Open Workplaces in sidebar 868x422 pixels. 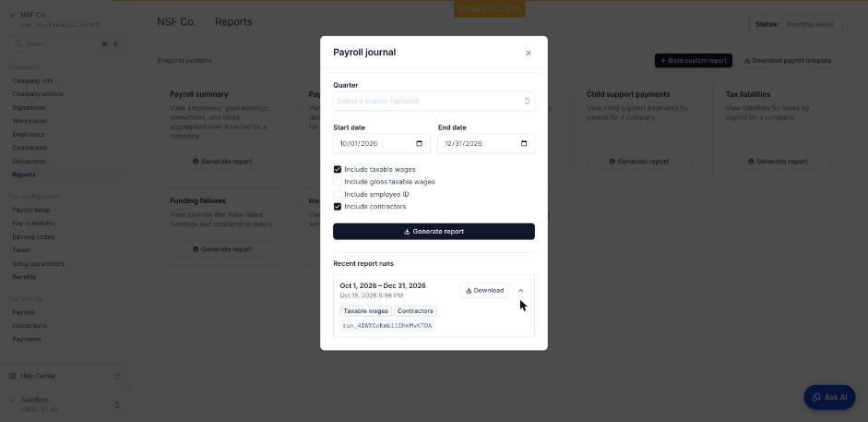[x=30, y=121]
